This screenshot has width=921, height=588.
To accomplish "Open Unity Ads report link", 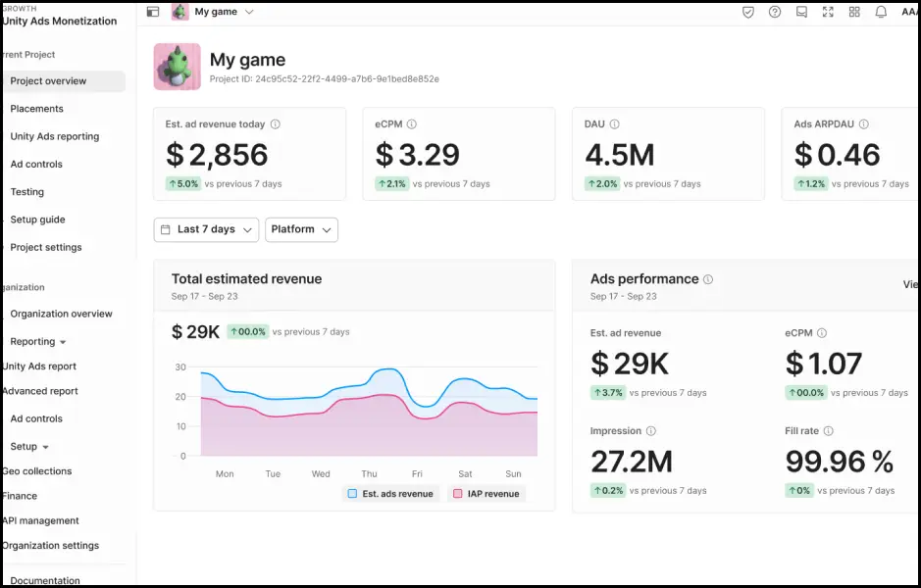I will [x=39, y=367].
